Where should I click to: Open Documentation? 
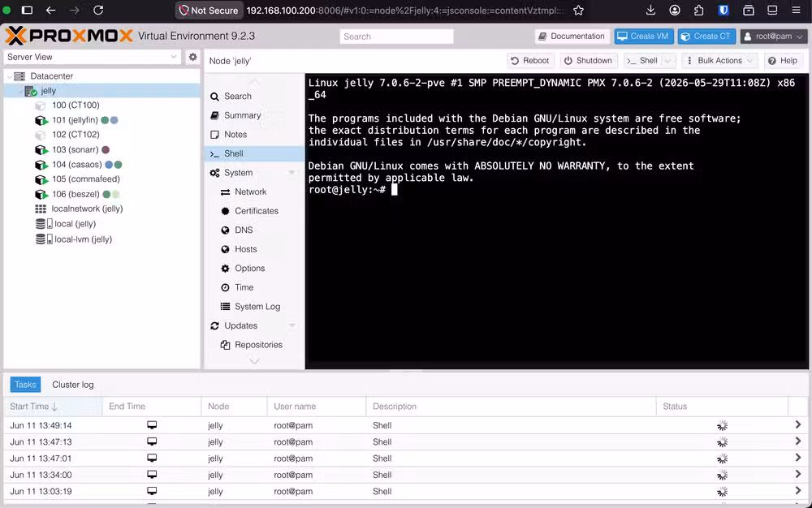click(x=572, y=37)
